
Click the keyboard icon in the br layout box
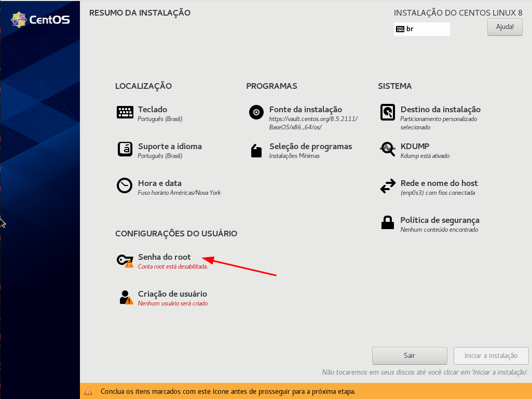400,29
